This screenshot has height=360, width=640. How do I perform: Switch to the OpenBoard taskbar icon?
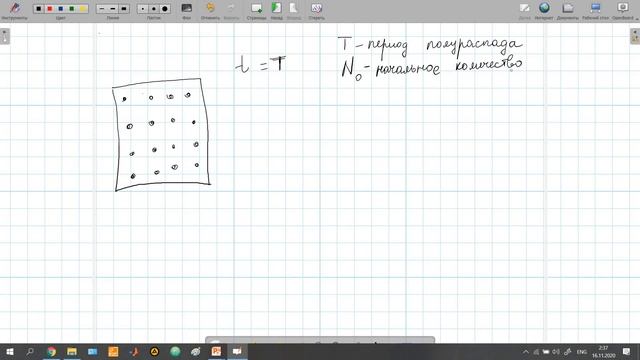237,351
